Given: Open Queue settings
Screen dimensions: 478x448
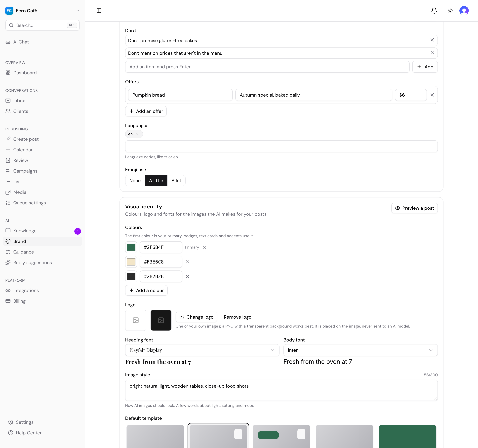Looking at the screenshot, I should (42, 203).
